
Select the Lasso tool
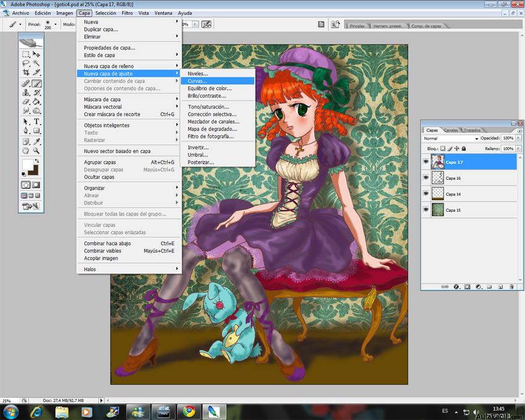26,63
